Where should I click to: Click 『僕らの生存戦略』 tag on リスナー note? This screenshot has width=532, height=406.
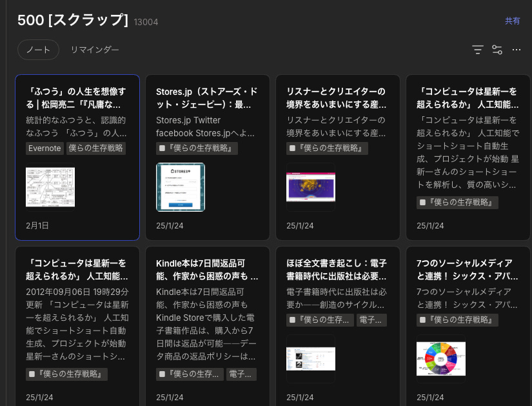coord(327,148)
